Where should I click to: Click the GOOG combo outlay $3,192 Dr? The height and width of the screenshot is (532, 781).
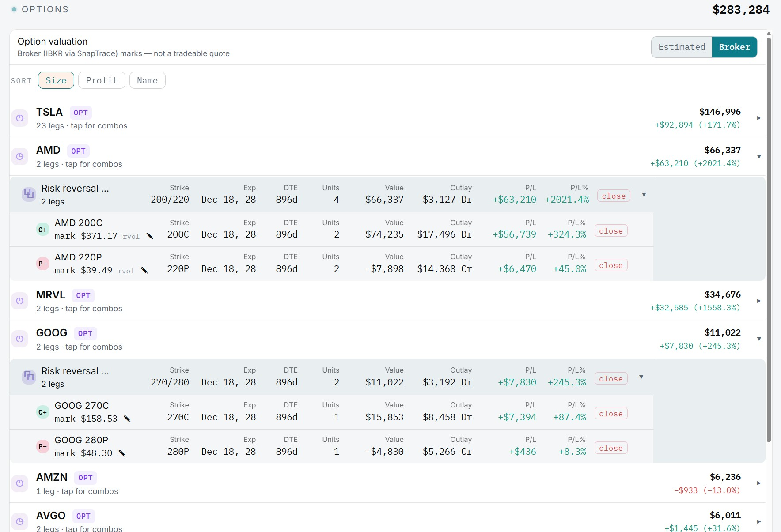(x=447, y=382)
